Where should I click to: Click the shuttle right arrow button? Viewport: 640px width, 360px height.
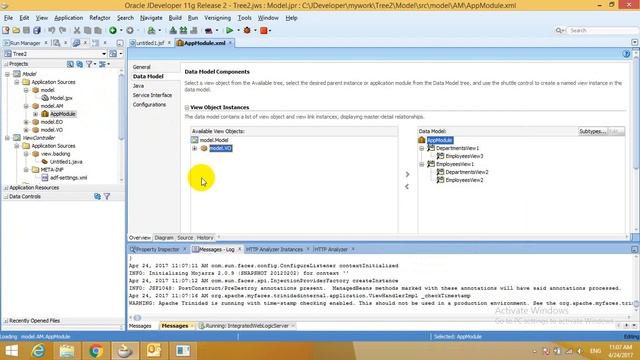(407, 174)
